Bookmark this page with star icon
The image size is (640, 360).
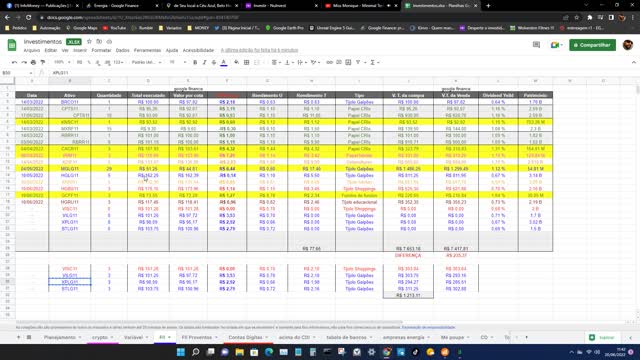pyautogui.click(x=576, y=18)
